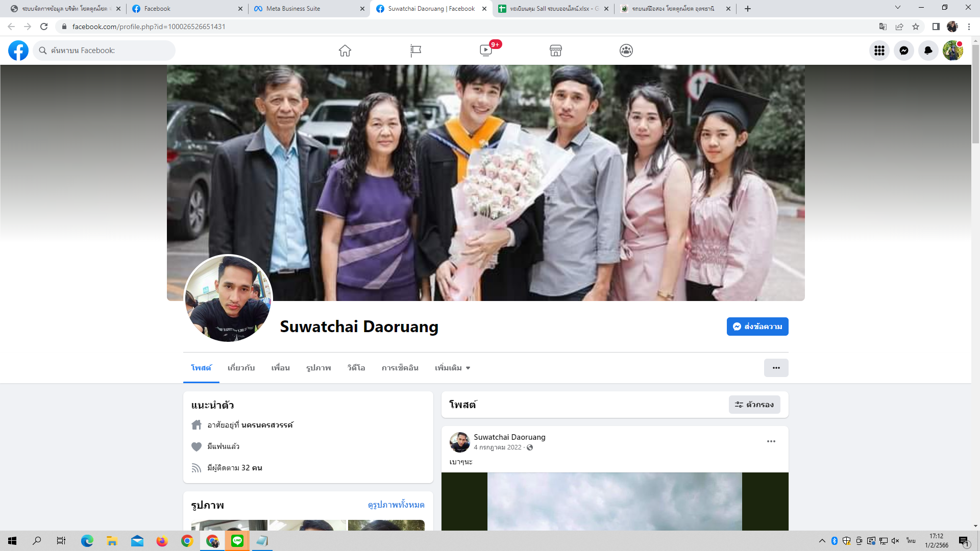
Task: Open ดูรูปภาพทั้งหมด link
Action: click(396, 505)
